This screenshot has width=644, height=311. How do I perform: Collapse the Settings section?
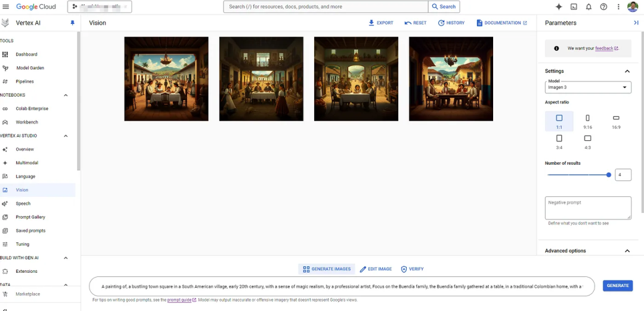(x=627, y=71)
